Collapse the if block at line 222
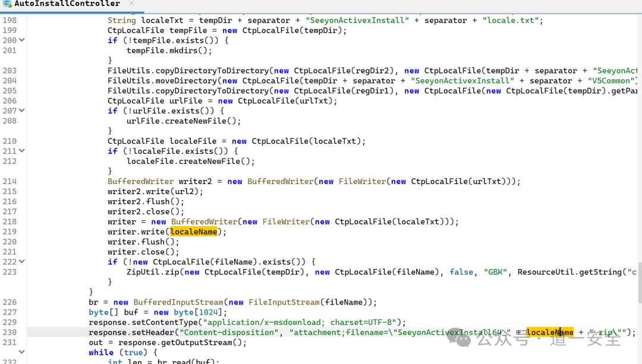This screenshot has width=642, height=364. 22,261
